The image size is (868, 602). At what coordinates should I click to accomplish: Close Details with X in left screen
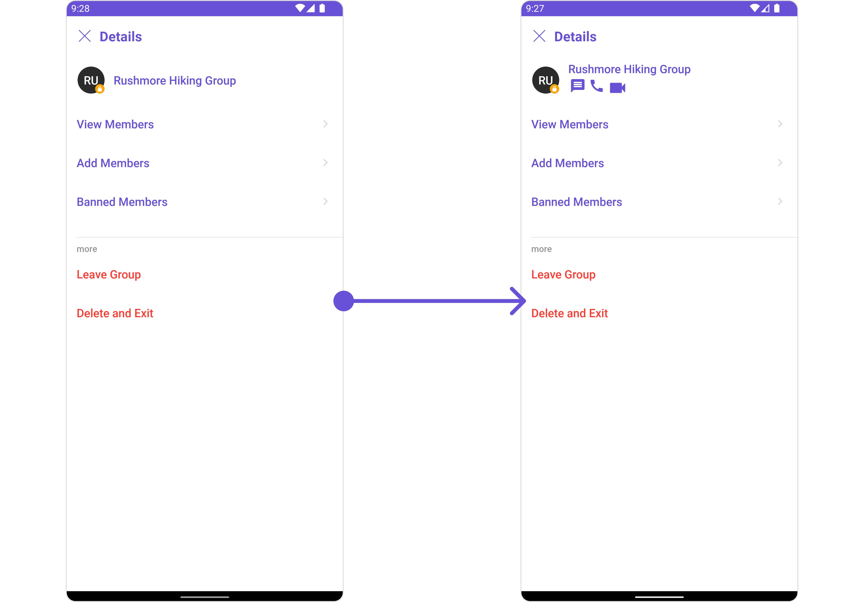coord(85,36)
